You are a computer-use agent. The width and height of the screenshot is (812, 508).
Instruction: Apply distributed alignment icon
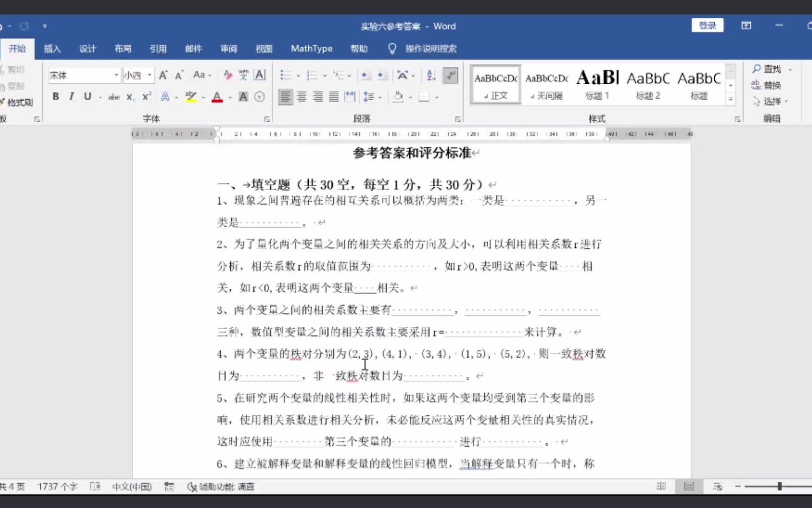point(350,97)
